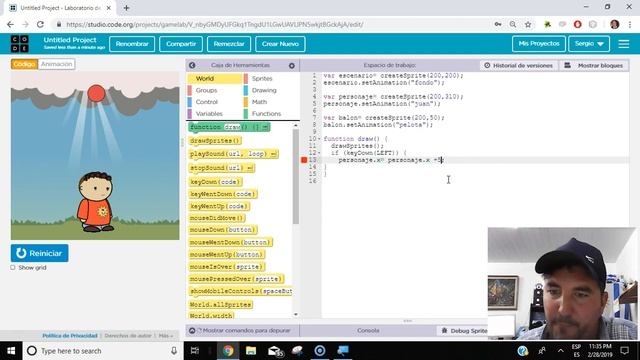Click the playSound(url, loop) block
This screenshot has width=640, height=360.
(233, 154)
